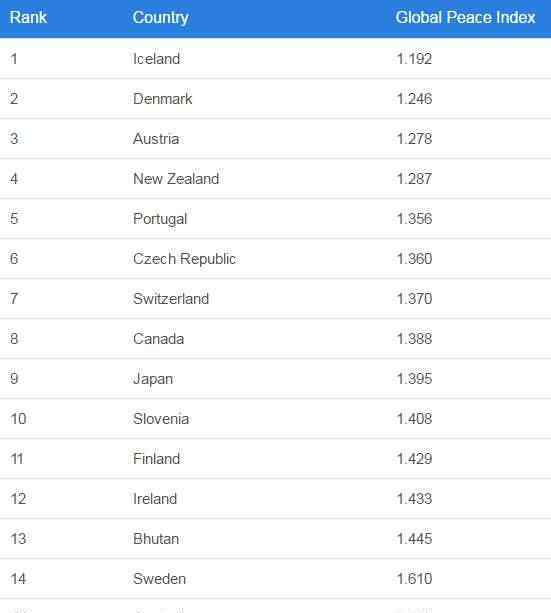Click rank number 14

(x=18, y=579)
